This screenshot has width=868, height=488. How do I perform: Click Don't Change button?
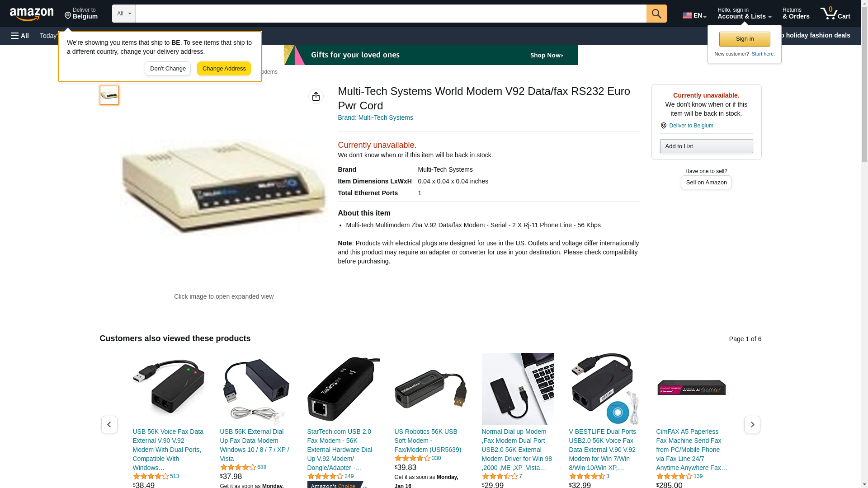168,69
